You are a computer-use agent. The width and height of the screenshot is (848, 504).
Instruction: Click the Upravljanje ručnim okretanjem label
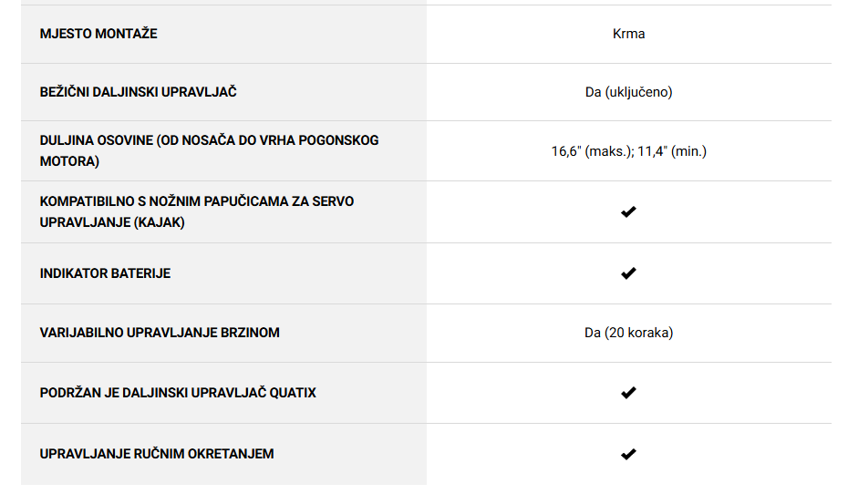pyautogui.click(x=156, y=454)
